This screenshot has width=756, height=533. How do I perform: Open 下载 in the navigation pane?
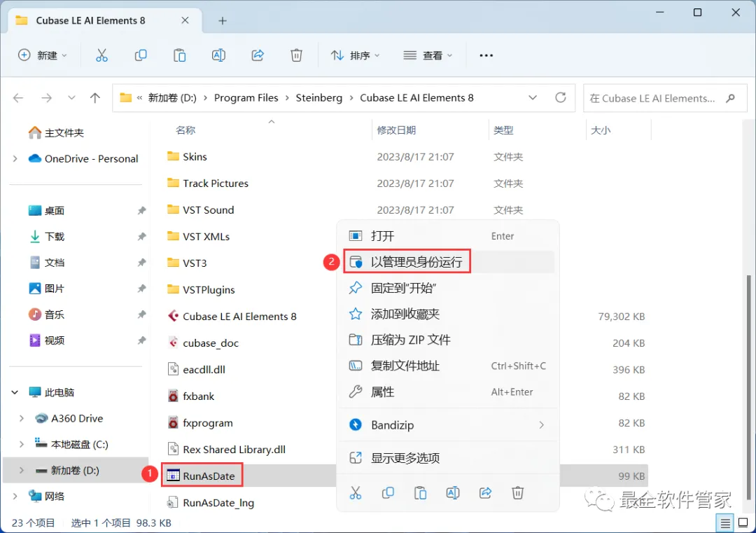coord(47,237)
